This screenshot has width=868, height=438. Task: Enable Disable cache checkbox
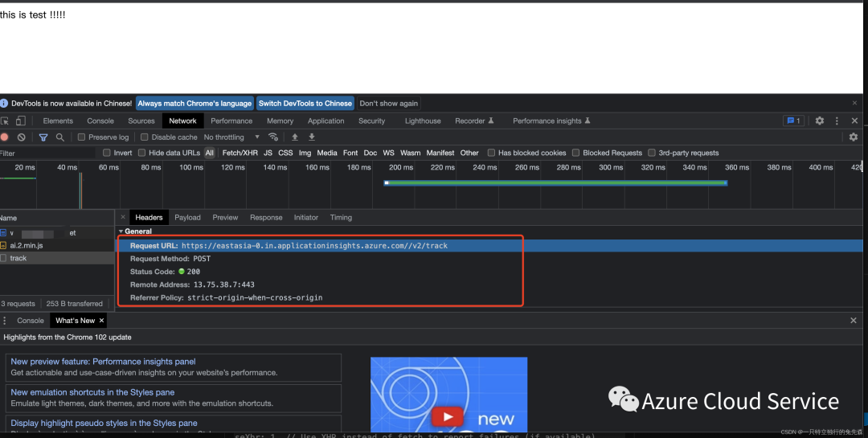click(x=145, y=137)
